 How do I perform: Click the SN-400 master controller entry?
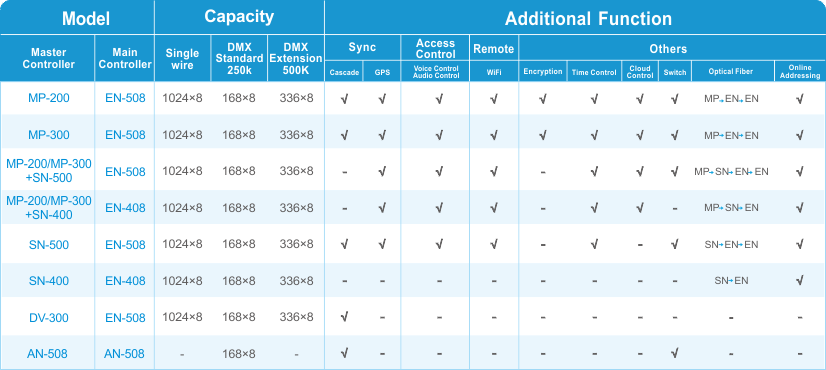(x=48, y=281)
